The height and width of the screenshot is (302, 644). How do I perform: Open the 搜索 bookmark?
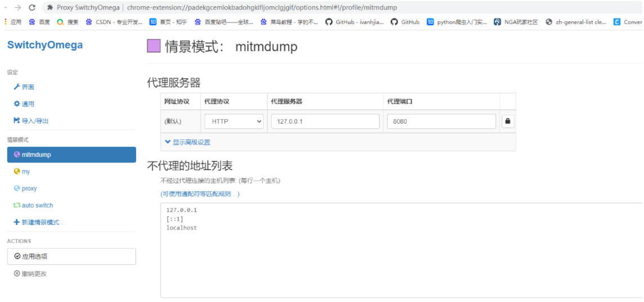tap(67, 22)
